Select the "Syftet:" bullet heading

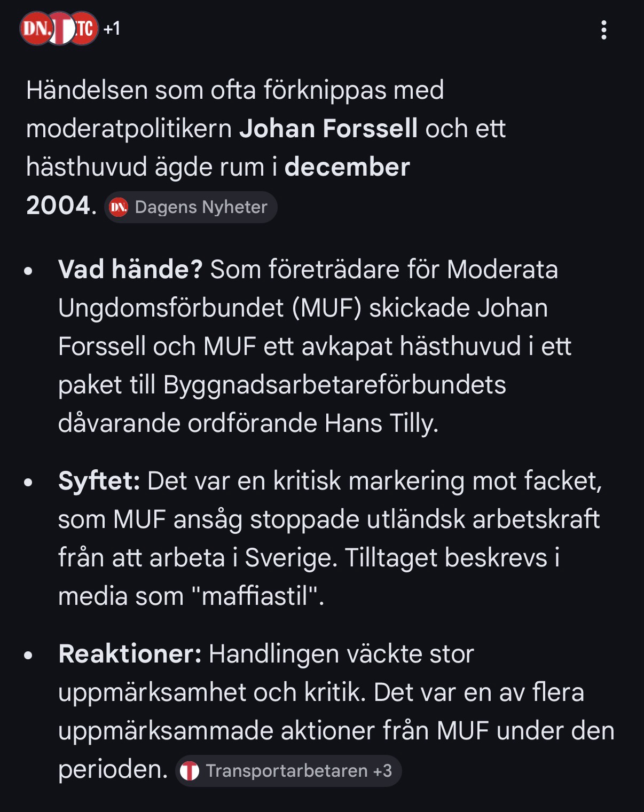point(99,481)
